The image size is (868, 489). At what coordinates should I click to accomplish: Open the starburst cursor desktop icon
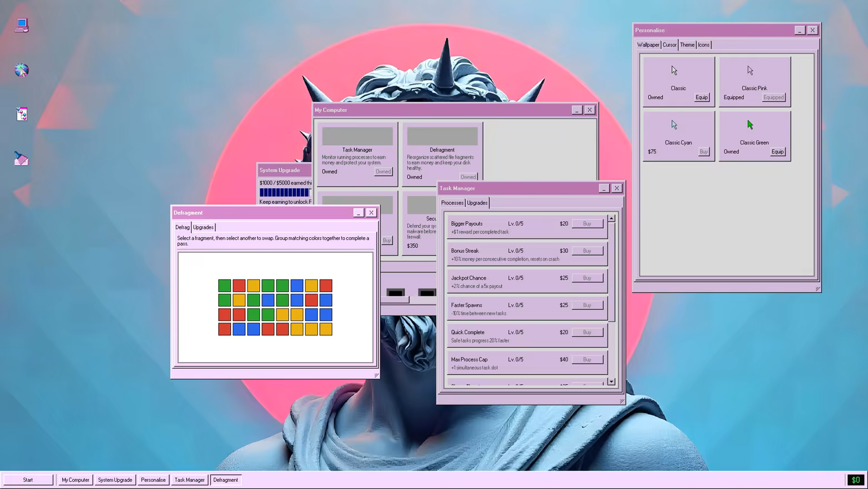22,70
